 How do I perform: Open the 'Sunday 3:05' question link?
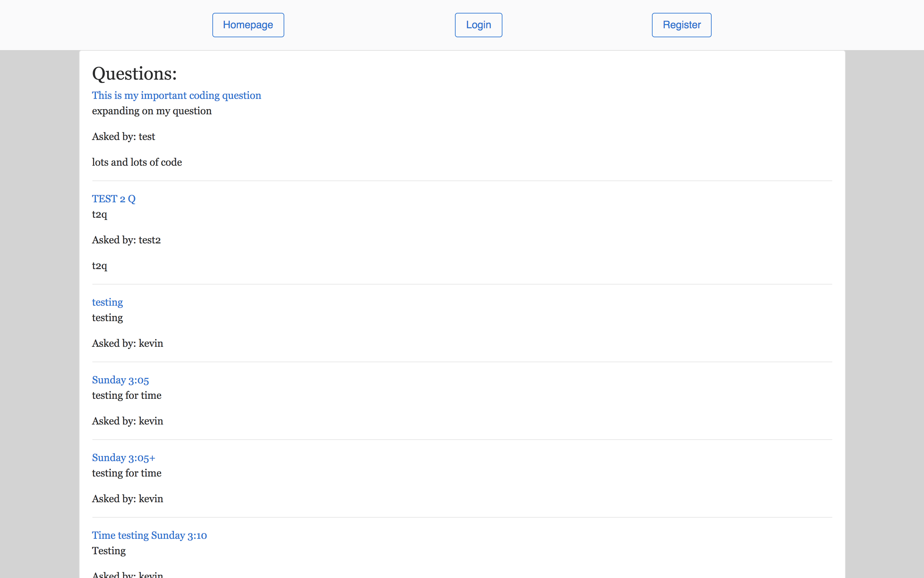(x=120, y=380)
